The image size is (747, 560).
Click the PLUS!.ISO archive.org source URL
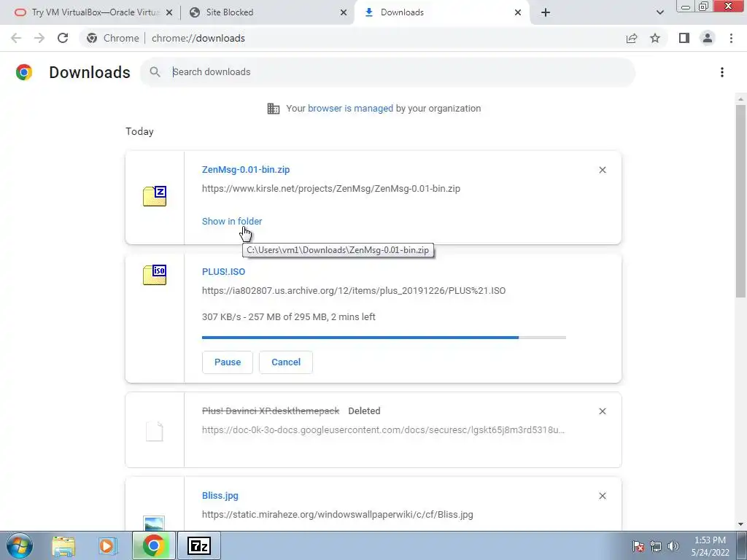pyautogui.click(x=354, y=291)
